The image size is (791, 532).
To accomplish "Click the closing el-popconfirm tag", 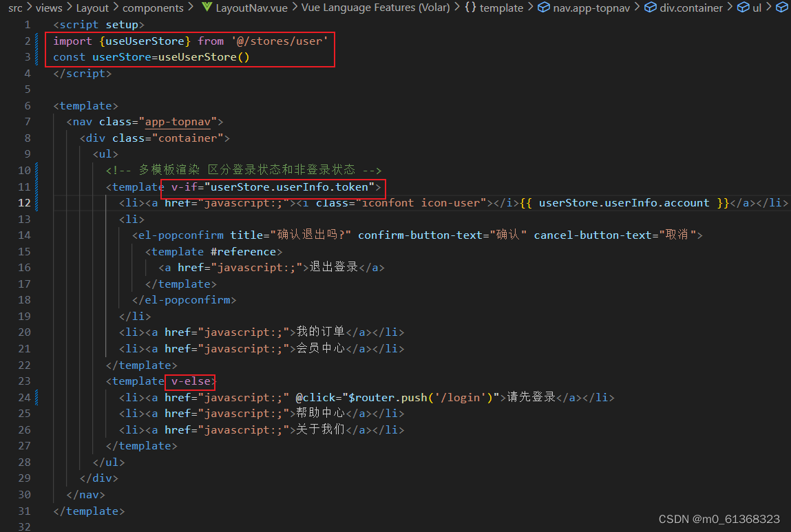I will [184, 300].
